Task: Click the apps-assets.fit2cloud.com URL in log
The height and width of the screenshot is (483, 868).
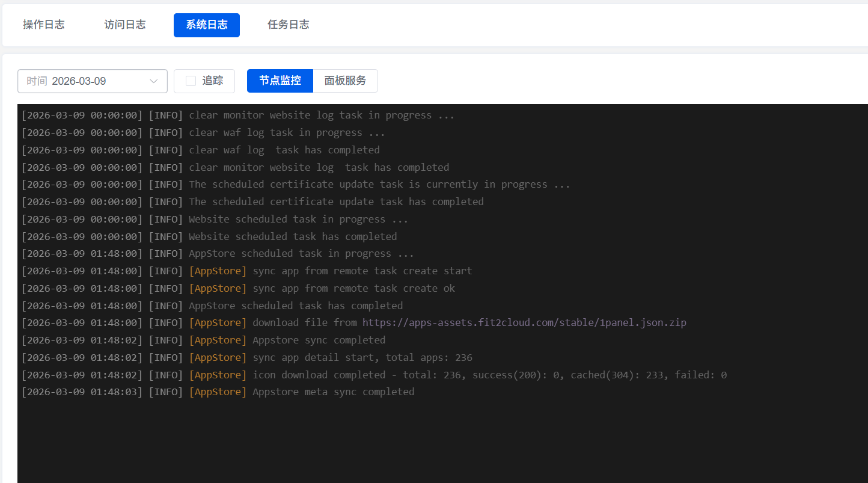Action: click(524, 323)
